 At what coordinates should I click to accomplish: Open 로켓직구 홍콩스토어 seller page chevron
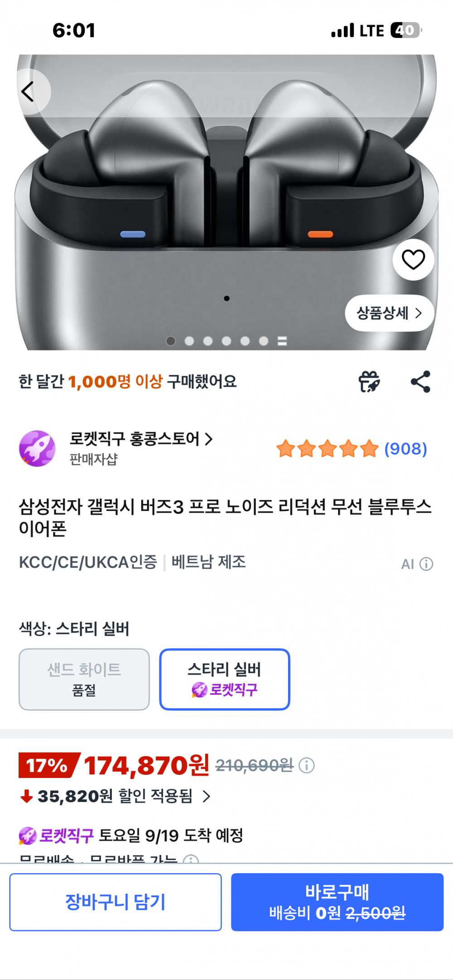pos(208,439)
